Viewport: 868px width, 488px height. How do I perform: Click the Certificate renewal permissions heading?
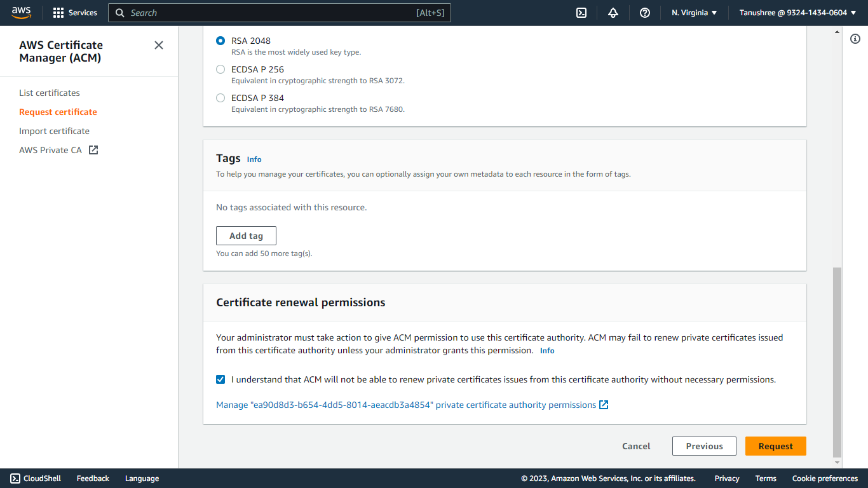coord(301,302)
